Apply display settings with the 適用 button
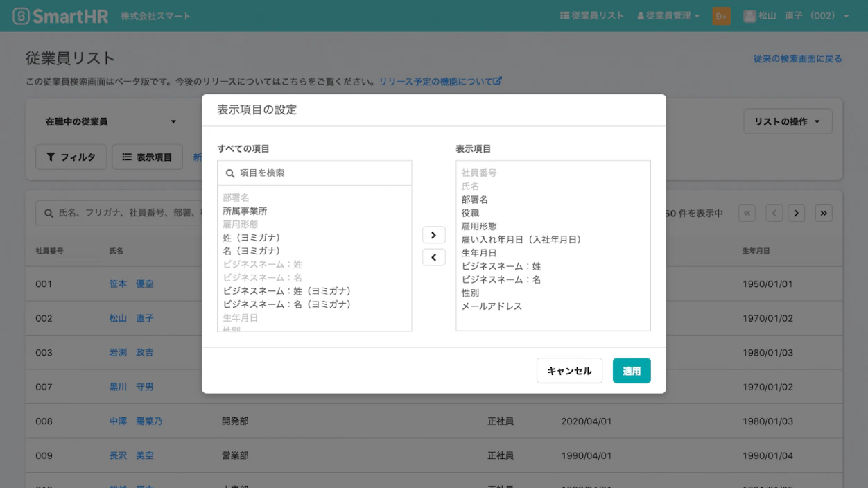This screenshot has width=868, height=488. 631,370
